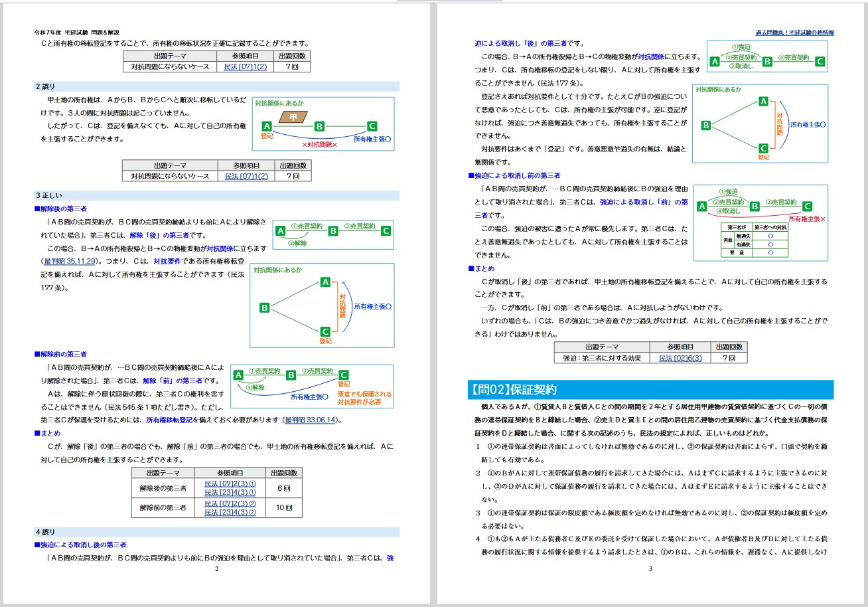Screen dimensions: 868x607
Task: Click the blue 【問02】保証契約 heading banner
Action: (x=650, y=390)
